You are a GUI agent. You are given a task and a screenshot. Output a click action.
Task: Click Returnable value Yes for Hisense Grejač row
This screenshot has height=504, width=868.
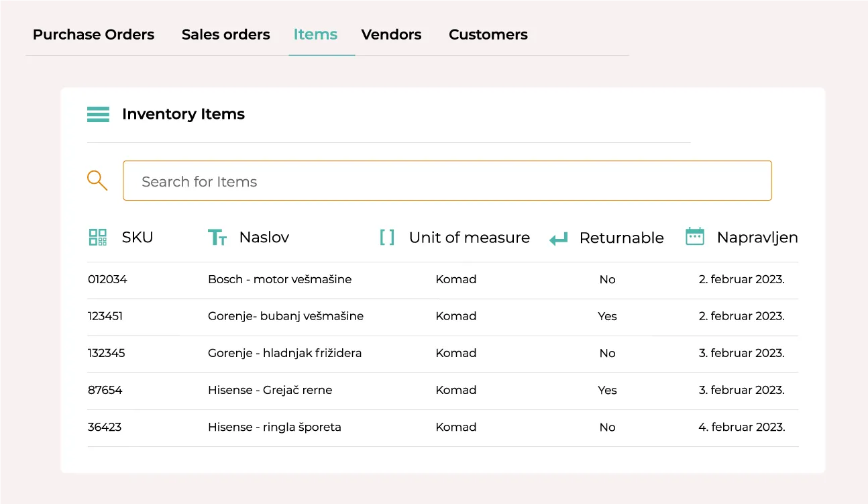coord(608,390)
